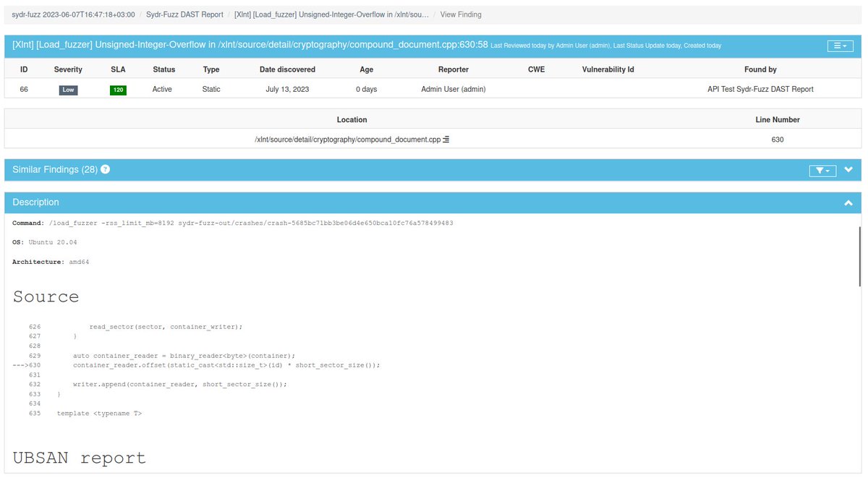
Task: Open the finding actions hamburger menu
Action: click(x=841, y=46)
